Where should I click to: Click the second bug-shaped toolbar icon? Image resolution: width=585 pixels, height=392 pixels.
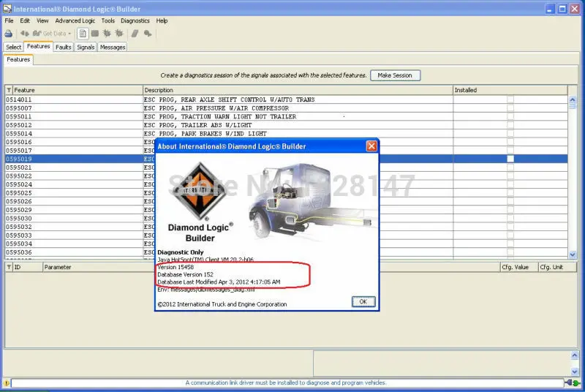tap(119, 34)
